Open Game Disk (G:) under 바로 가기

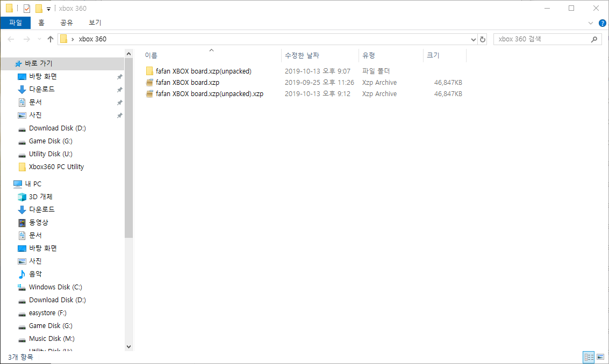tap(51, 141)
